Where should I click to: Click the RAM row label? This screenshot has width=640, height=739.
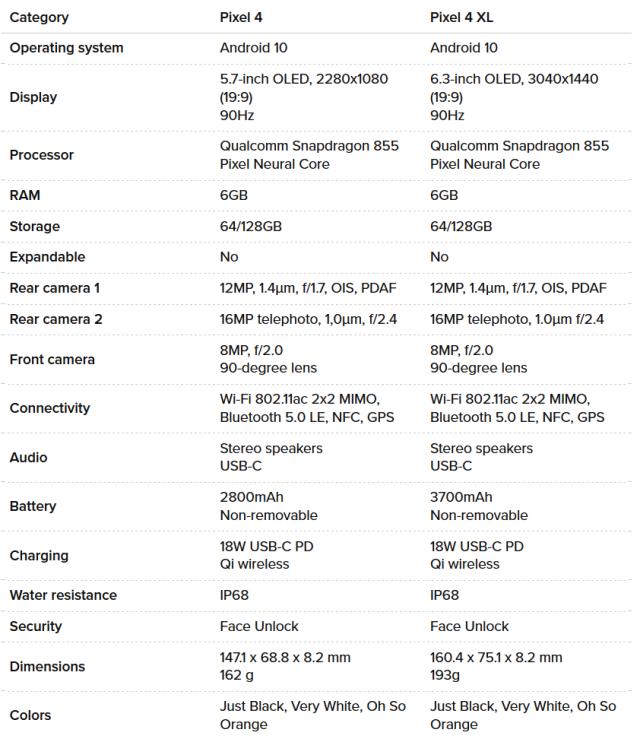26,196
